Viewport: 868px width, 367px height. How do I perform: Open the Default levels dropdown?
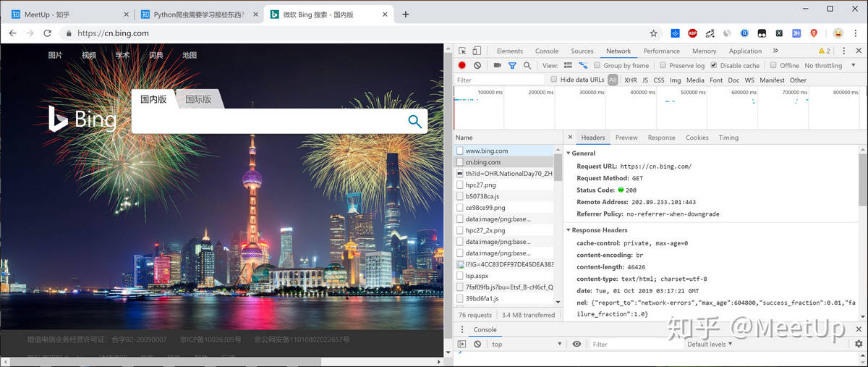point(710,345)
